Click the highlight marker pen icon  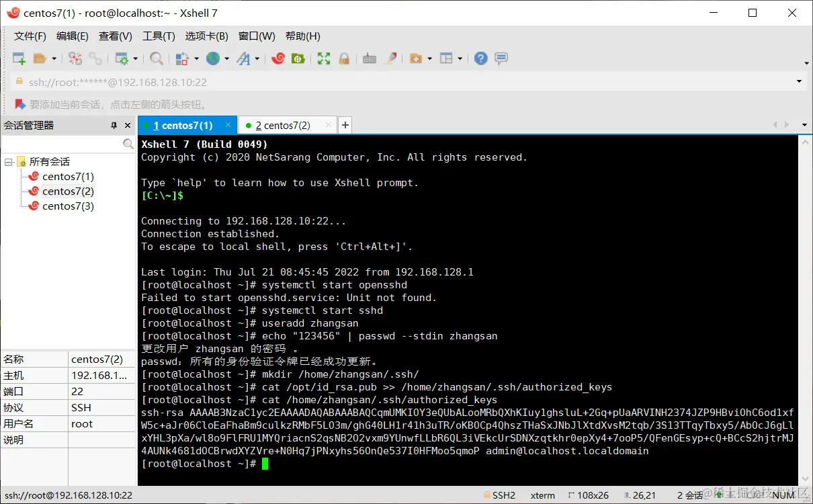click(390, 59)
